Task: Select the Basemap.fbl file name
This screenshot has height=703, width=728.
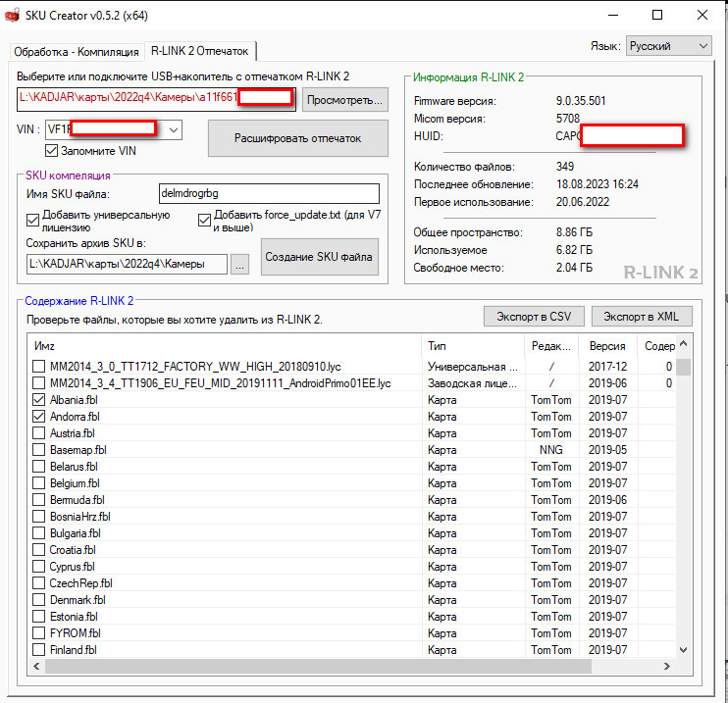Action: (78, 450)
